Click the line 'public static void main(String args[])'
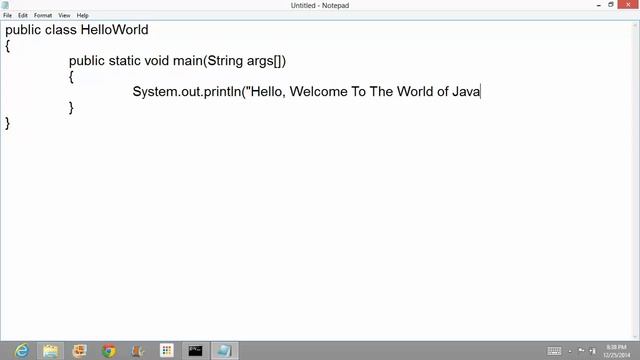The width and height of the screenshot is (640, 360). [x=178, y=61]
